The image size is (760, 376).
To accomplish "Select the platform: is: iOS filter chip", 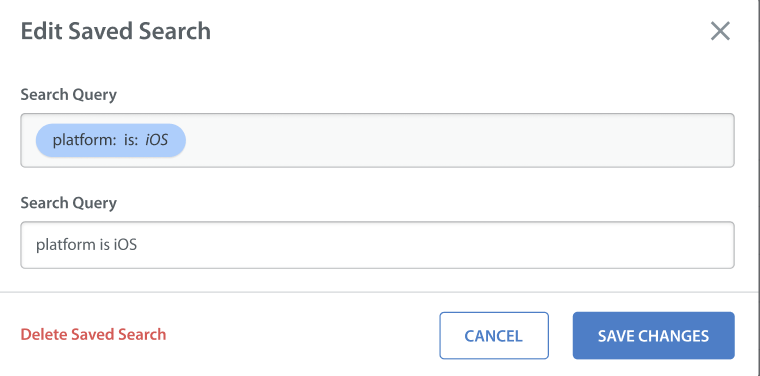I will [x=111, y=141].
